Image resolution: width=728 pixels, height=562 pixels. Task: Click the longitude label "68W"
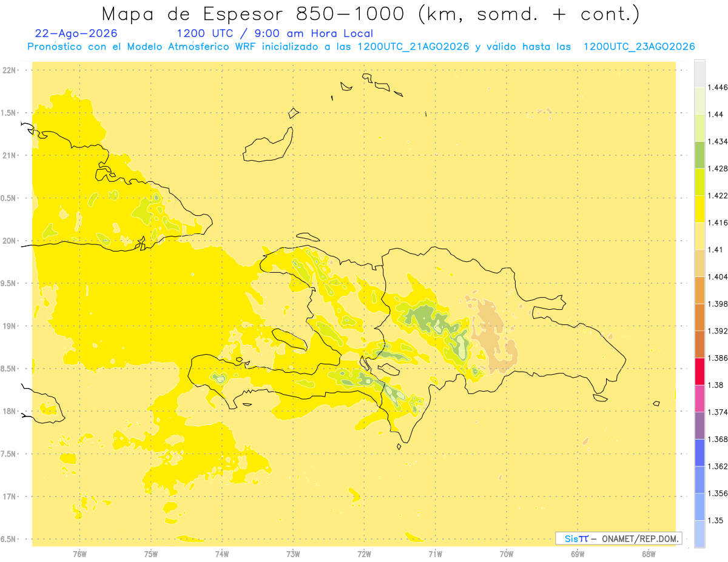point(649,554)
